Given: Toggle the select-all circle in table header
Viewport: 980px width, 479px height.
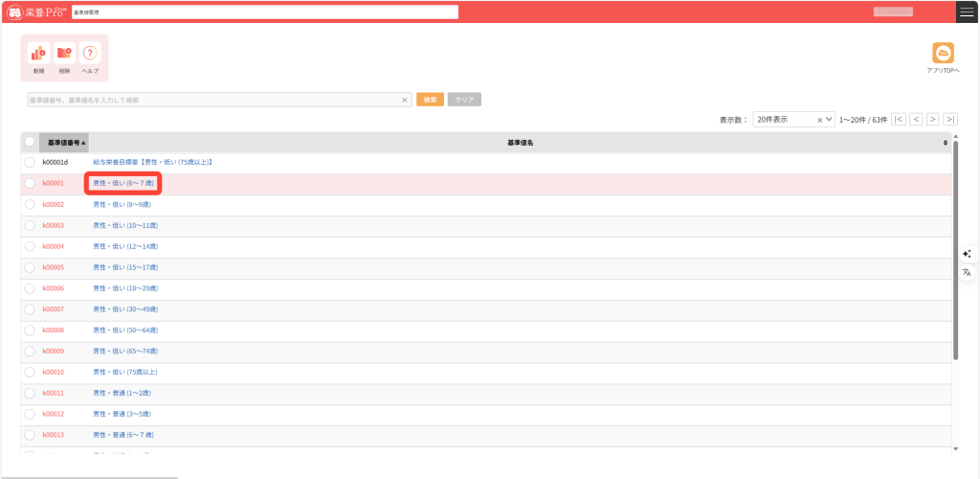Looking at the screenshot, I should coord(30,142).
